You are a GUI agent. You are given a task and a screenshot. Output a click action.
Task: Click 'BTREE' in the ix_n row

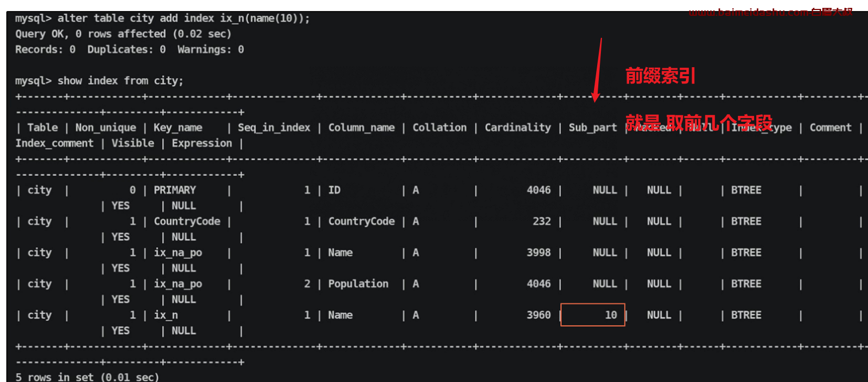746,315
